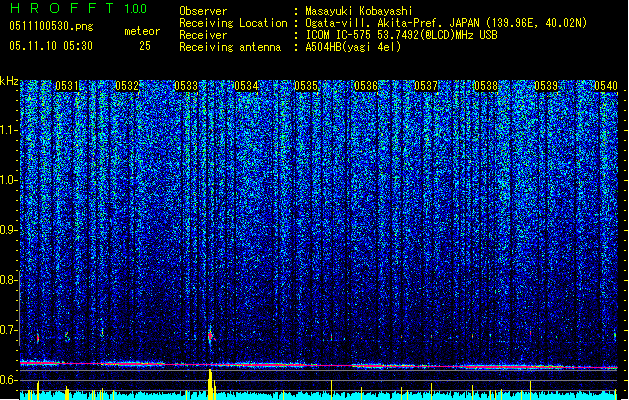Click the 1.1 kHz axis label

(9, 130)
